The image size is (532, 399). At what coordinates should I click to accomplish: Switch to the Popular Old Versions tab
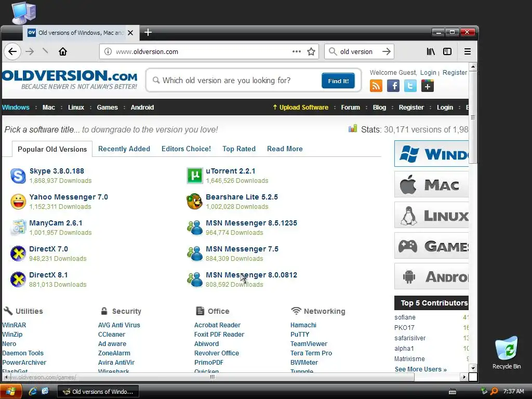(x=52, y=149)
